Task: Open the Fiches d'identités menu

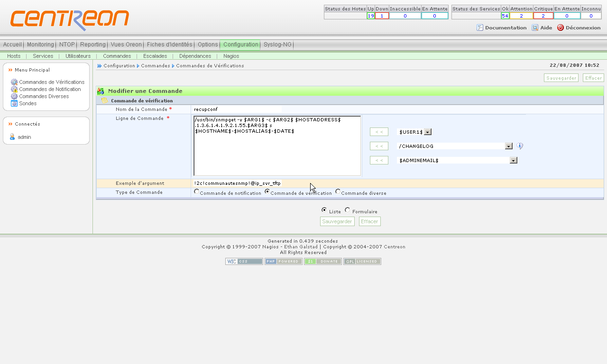Action: point(170,45)
